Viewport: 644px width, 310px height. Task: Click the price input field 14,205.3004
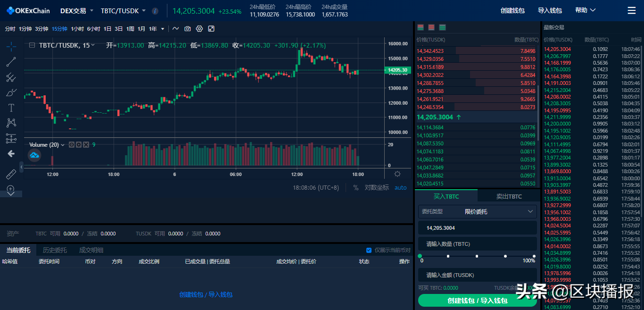pos(477,228)
